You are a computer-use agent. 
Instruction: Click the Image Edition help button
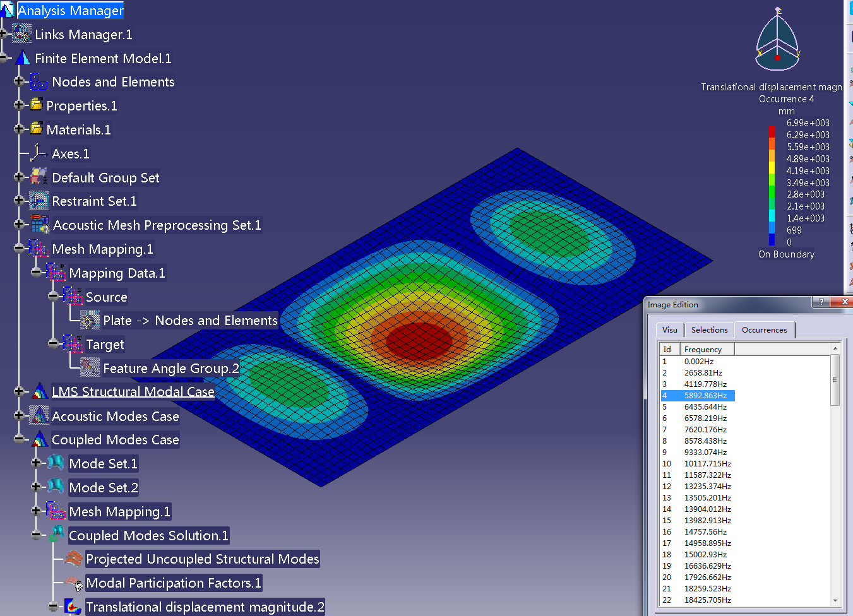coord(821,302)
